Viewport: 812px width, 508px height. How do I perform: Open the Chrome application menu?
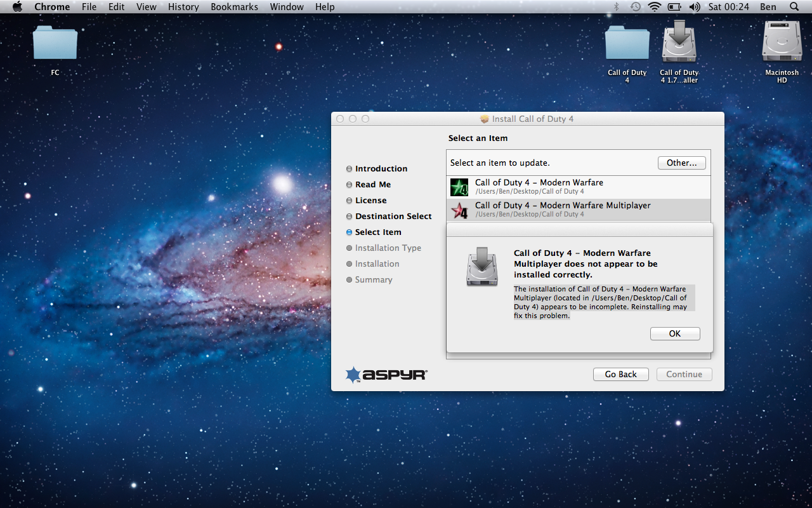[x=52, y=7]
